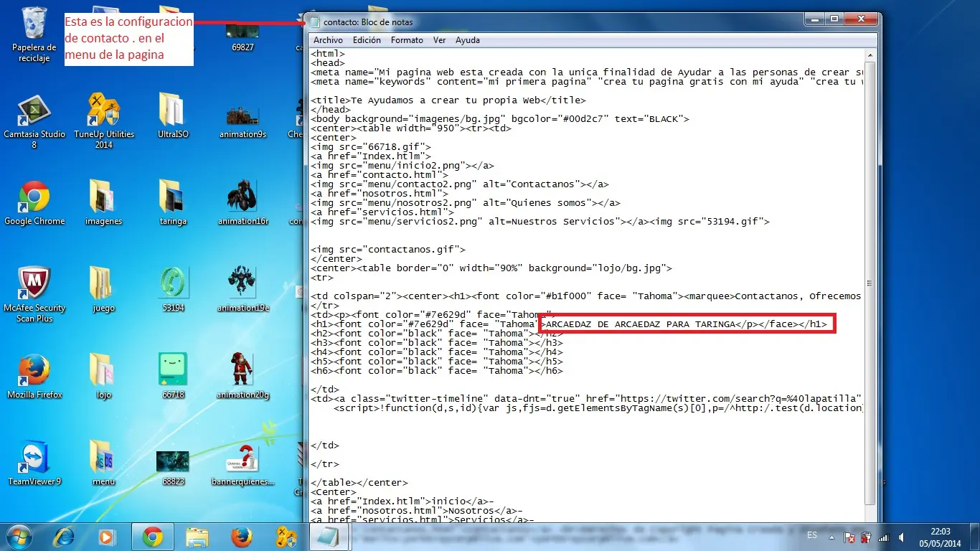Launch TeamViewer 9 from the desktop

[34, 463]
